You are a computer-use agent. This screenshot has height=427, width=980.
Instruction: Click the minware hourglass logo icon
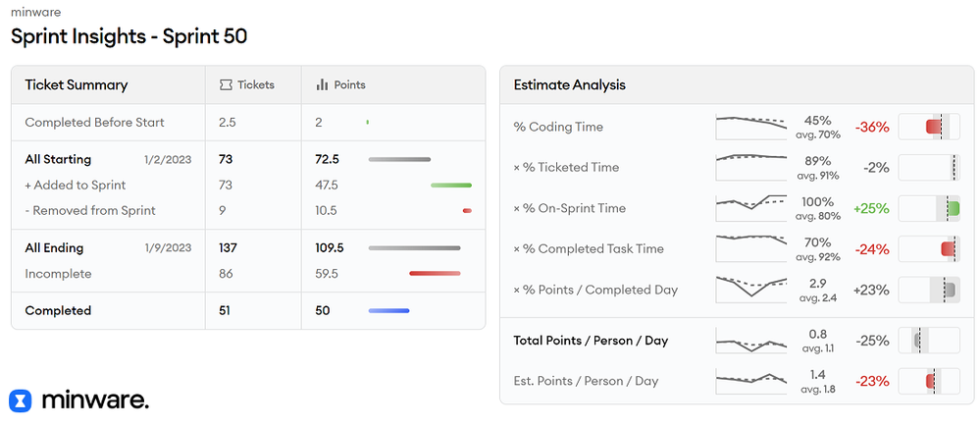pos(20,400)
